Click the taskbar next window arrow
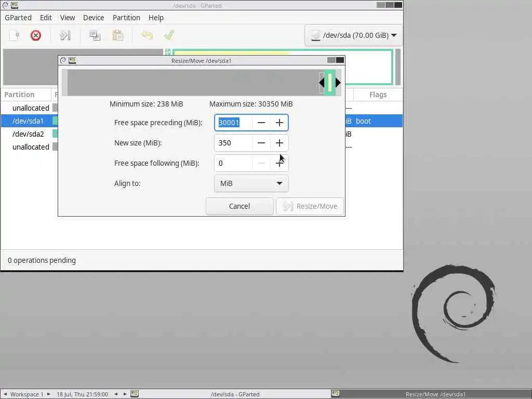 (125, 394)
